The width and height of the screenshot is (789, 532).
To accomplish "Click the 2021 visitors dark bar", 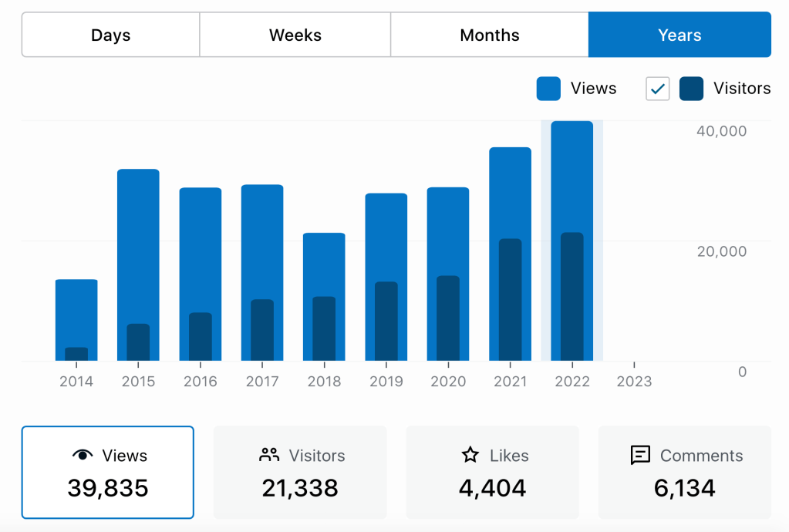I will pyautogui.click(x=510, y=301).
